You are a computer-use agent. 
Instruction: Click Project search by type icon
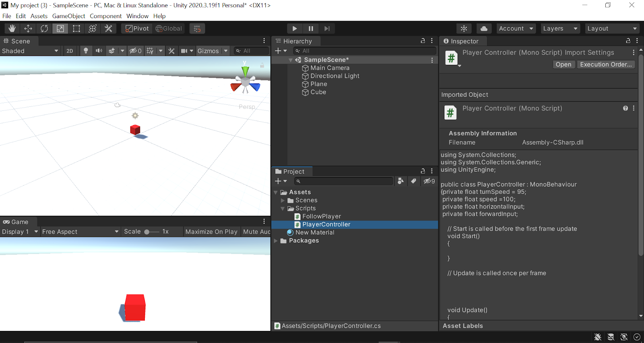400,181
